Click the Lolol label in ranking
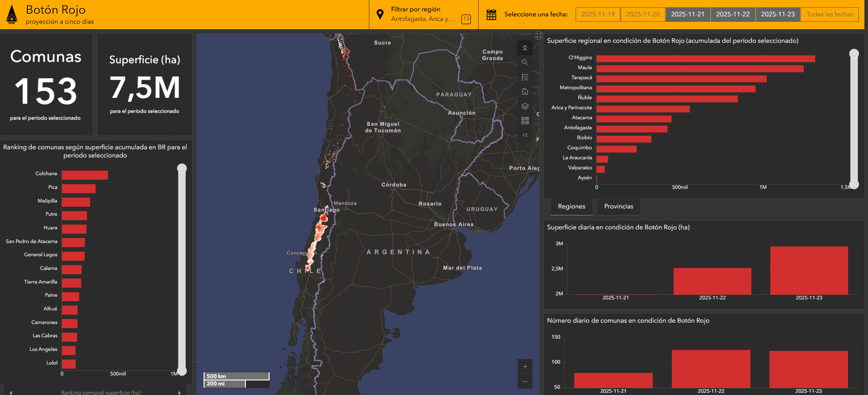Viewport: 868px width, 395px height. tap(52, 363)
